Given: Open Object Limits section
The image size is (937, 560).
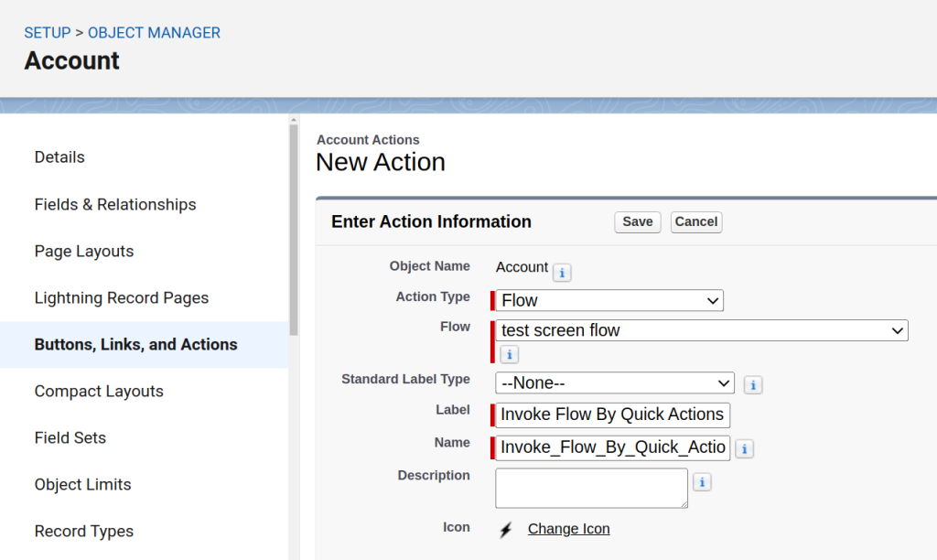Looking at the screenshot, I should [83, 484].
